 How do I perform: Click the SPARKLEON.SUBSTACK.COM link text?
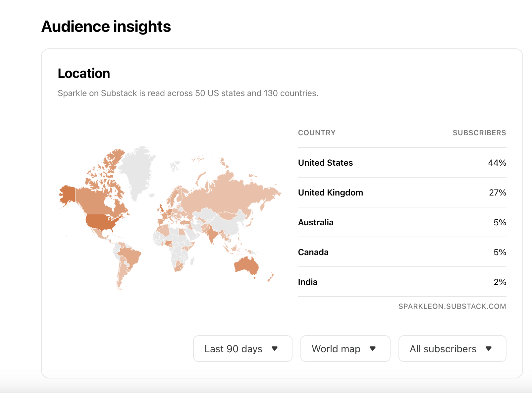coord(452,306)
